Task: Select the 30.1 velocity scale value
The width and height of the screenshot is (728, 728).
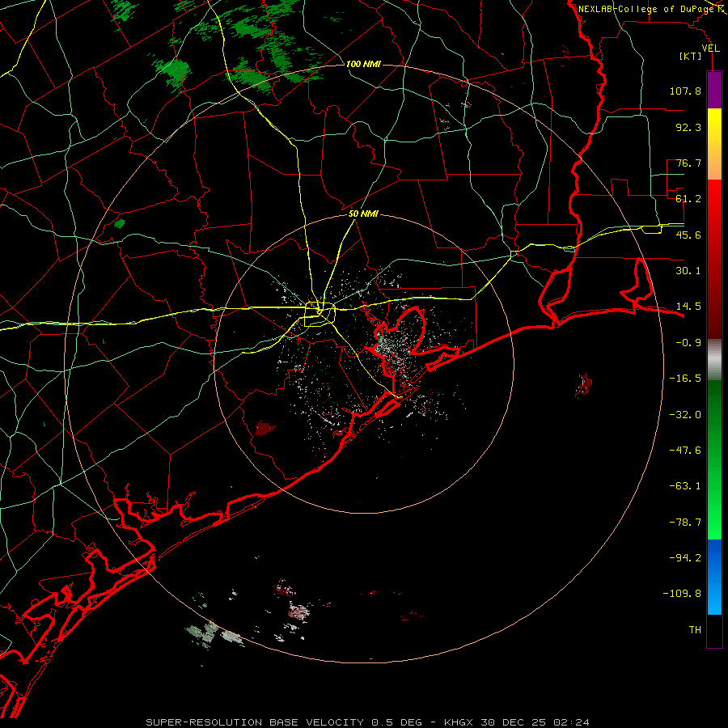Action: tap(688, 271)
